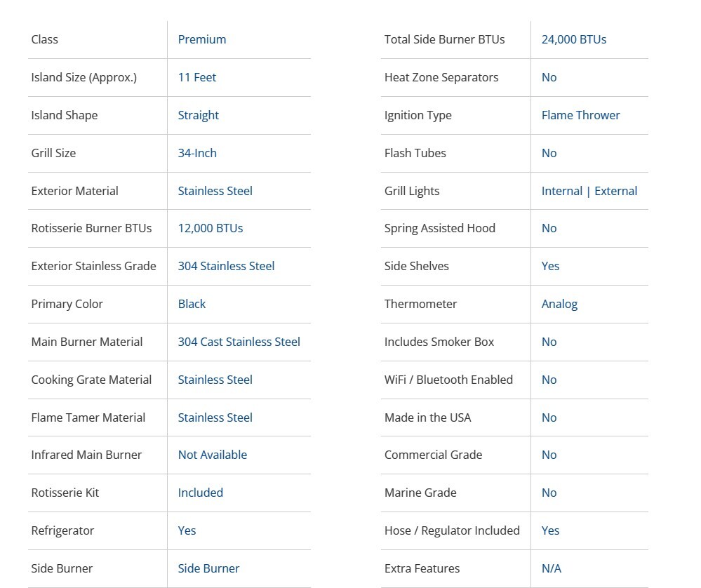The image size is (701, 588).
Task: Click the Not Available infrared burner value
Action: pyautogui.click(x=213, y=455)
